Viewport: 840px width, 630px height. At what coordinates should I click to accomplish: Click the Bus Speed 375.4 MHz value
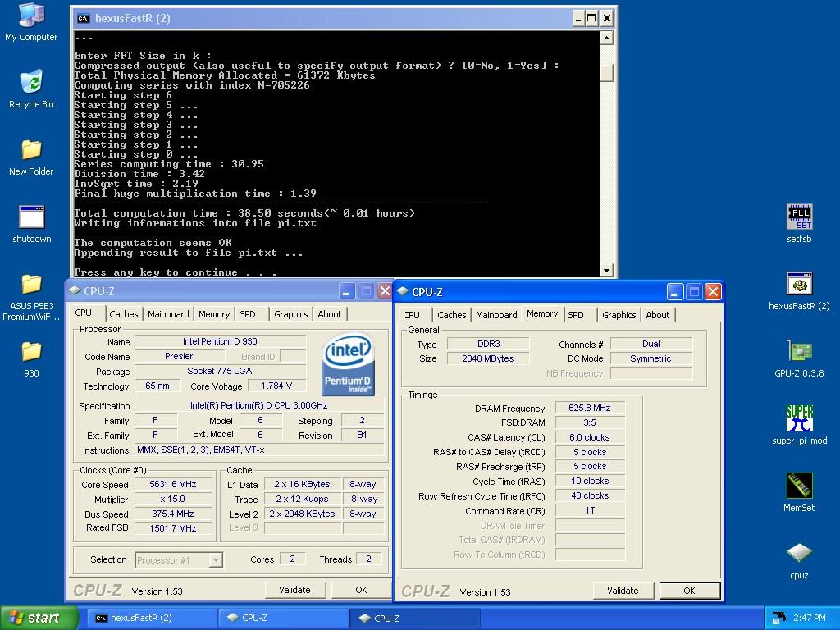173,514
